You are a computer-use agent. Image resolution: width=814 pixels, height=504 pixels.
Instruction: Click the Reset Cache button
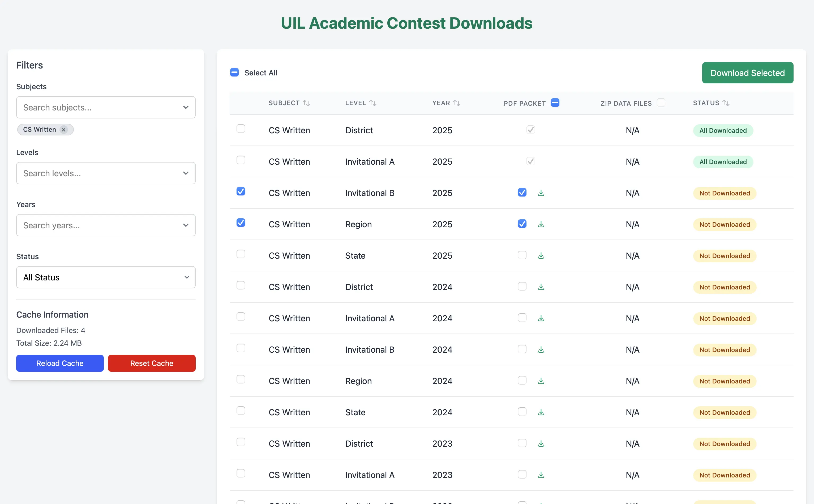coord(152,363)
